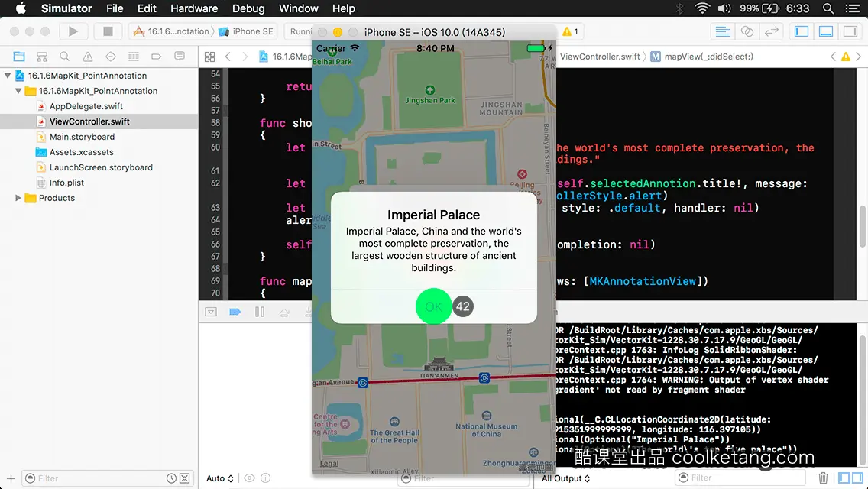
Task: Show only the Console pane
Action: tap(857, 478)
